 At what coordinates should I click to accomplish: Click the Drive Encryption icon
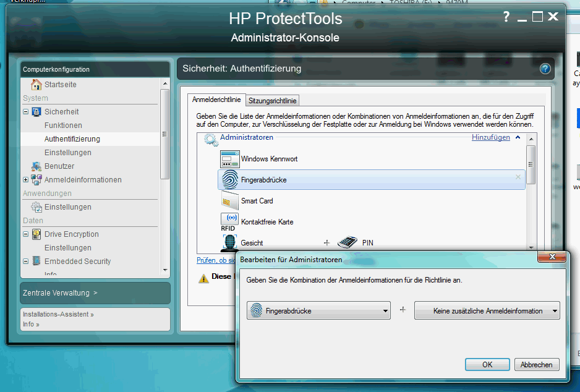pos(36,234)
